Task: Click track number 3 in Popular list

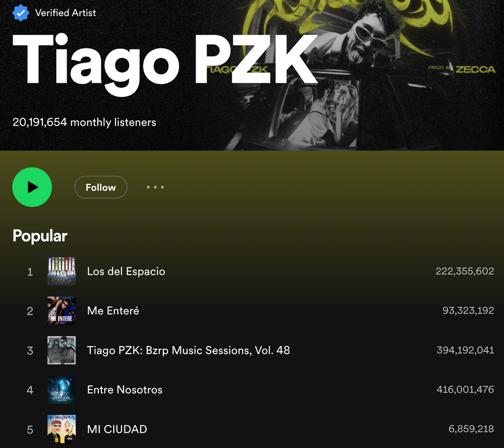Action: tap(30, 351)
